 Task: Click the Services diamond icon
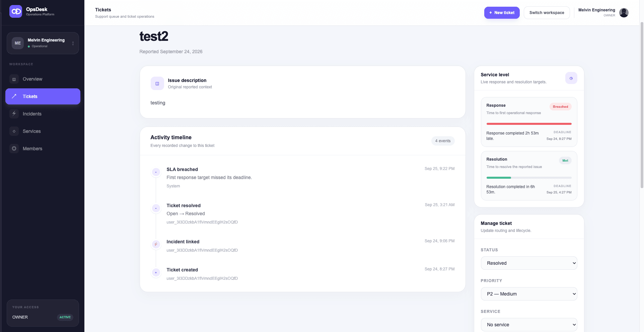(x=14, y=131)
